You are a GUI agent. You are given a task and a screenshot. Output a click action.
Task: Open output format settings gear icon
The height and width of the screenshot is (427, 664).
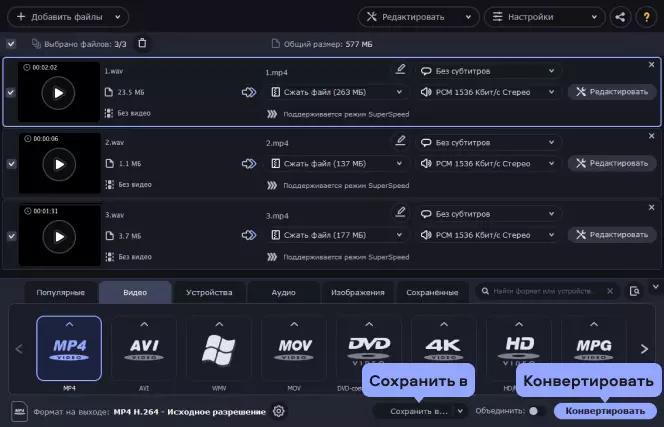[278, 411]
